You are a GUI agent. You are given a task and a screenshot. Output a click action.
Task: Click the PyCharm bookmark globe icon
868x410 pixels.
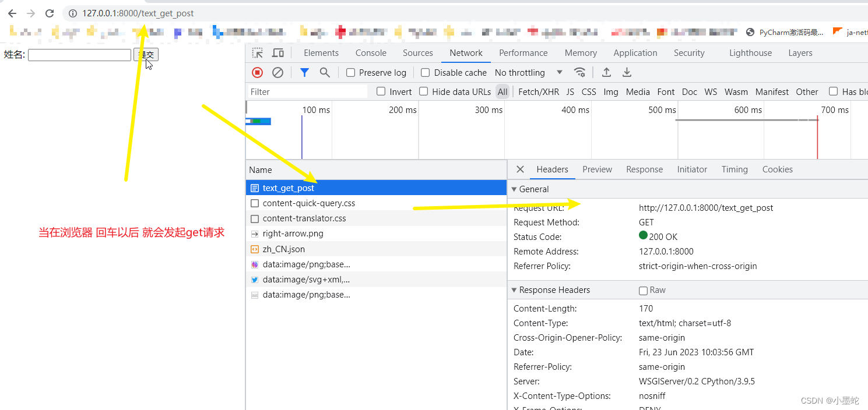click(750, 33)
